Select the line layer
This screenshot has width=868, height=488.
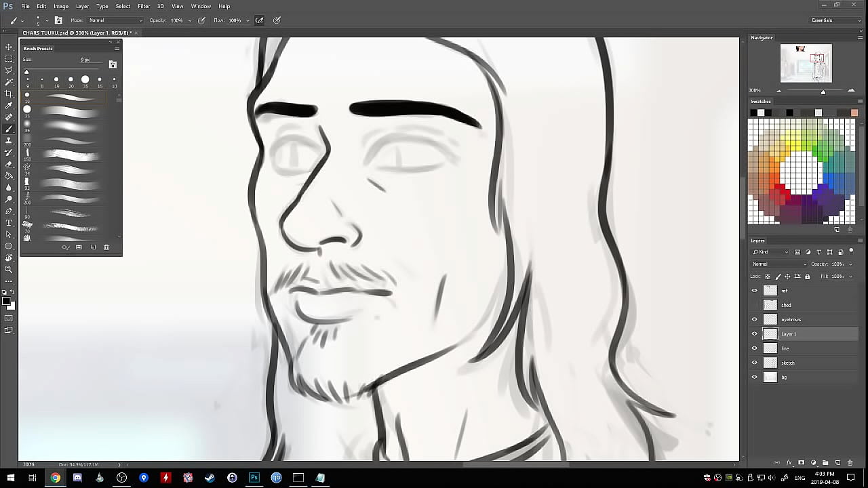coord(800,348)
